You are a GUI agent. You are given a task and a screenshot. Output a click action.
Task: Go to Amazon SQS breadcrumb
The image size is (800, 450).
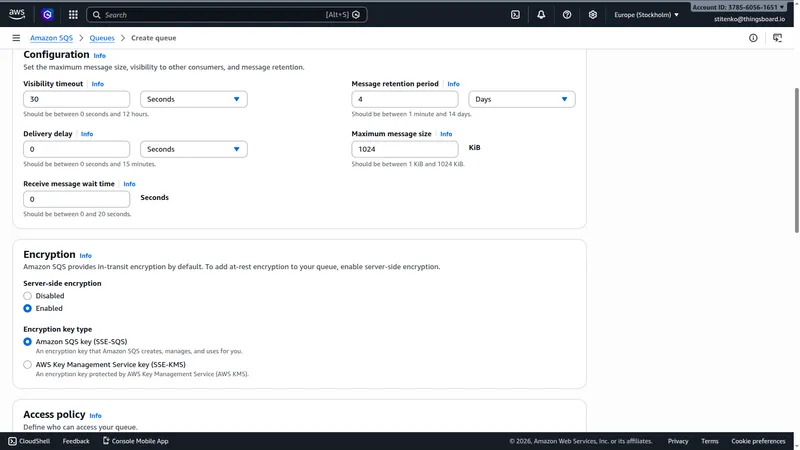[51, 38]
